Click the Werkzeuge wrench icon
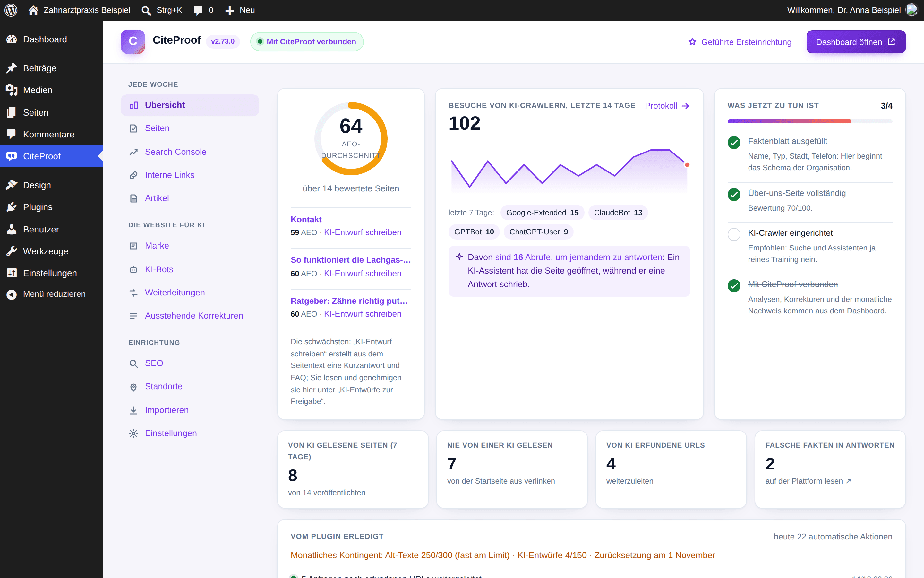Viewport: 924px width, 578px height. 12,251
